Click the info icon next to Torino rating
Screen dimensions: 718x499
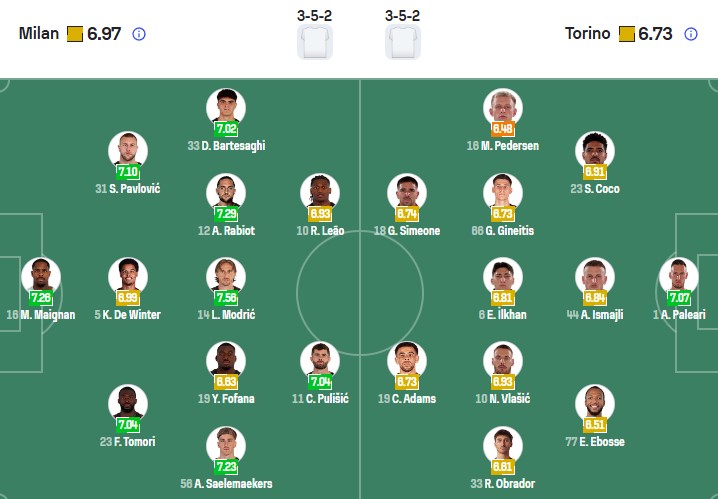click(x=690, y=34)
